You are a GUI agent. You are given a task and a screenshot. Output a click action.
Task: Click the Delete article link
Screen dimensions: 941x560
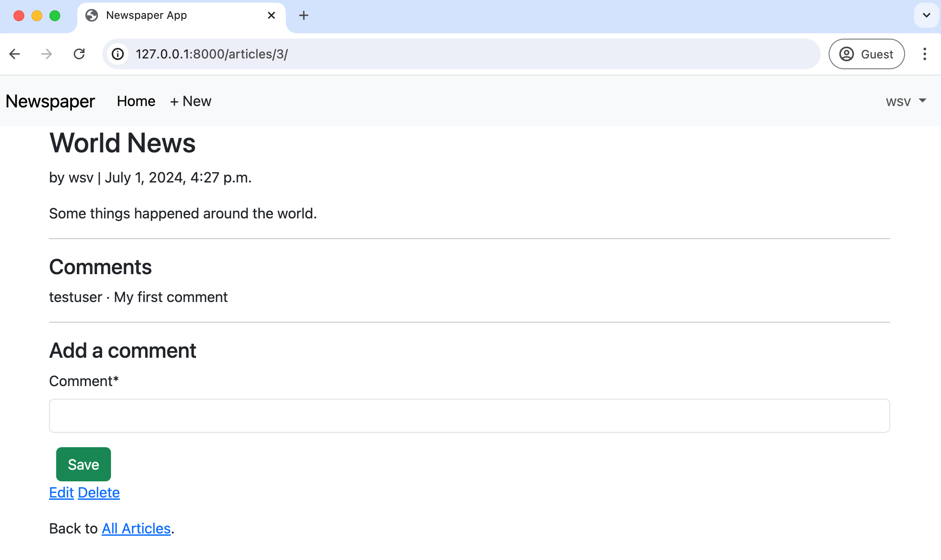pos(99,493)
